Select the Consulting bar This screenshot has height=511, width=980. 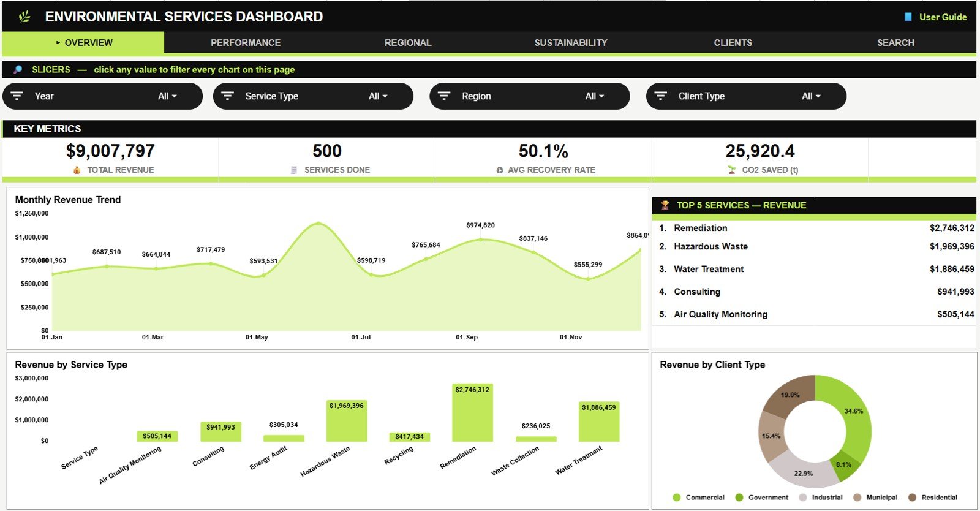(221, 431)
